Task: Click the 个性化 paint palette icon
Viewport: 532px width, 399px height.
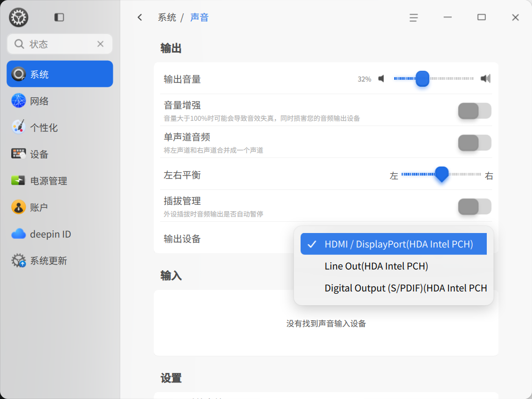Action: [18, 127]
